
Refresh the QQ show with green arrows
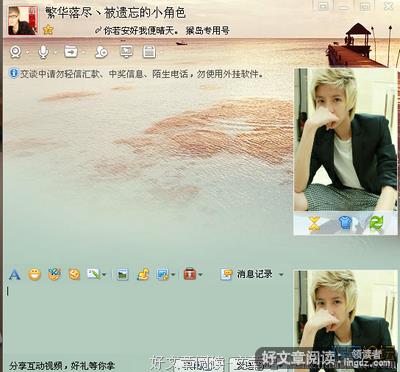point(376,223)
